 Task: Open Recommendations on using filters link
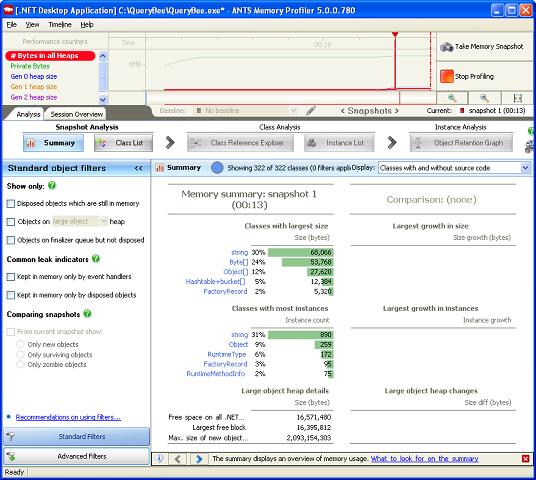68,417
